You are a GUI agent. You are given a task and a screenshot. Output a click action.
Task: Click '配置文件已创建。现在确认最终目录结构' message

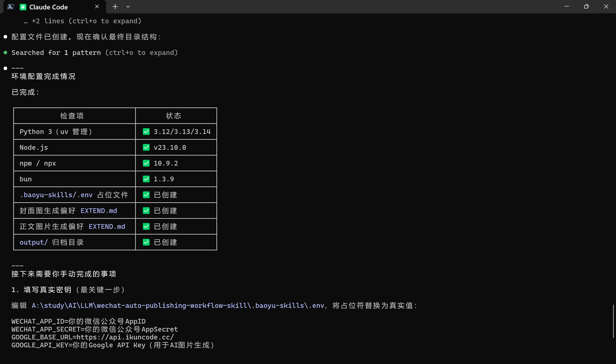tap(86, 37)
